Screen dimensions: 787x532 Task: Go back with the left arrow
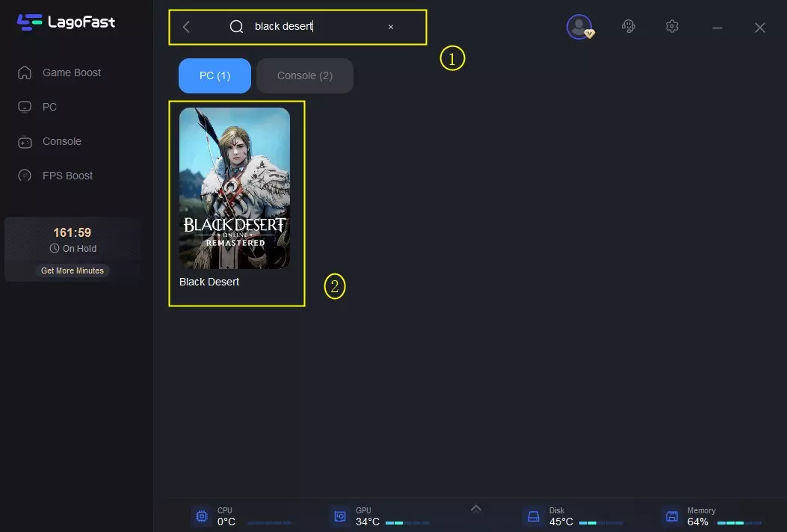(186, 27)
